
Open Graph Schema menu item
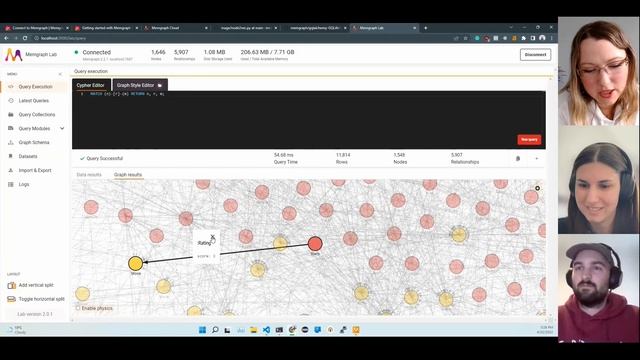(x=34, y=142)
